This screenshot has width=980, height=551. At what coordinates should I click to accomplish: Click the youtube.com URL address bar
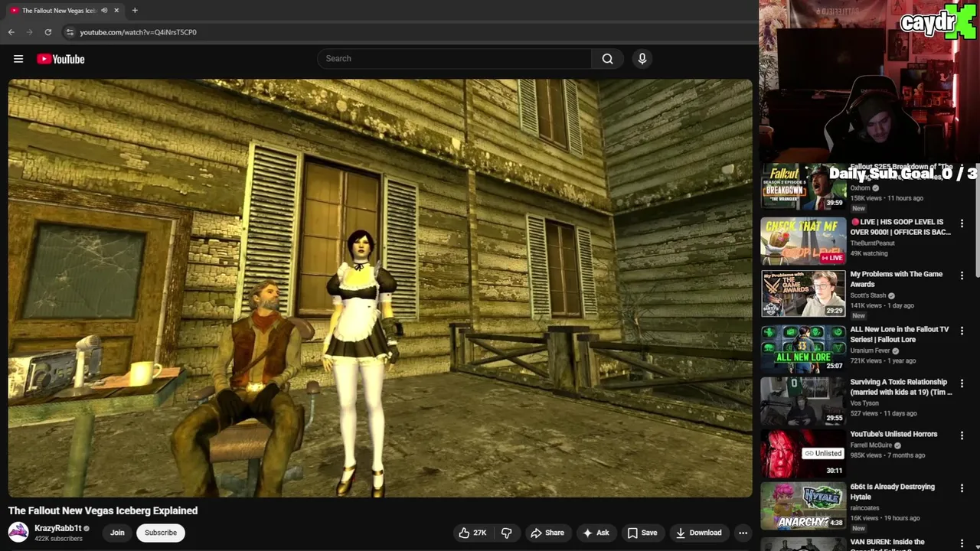pyautogui.click(x=138, y=32)
